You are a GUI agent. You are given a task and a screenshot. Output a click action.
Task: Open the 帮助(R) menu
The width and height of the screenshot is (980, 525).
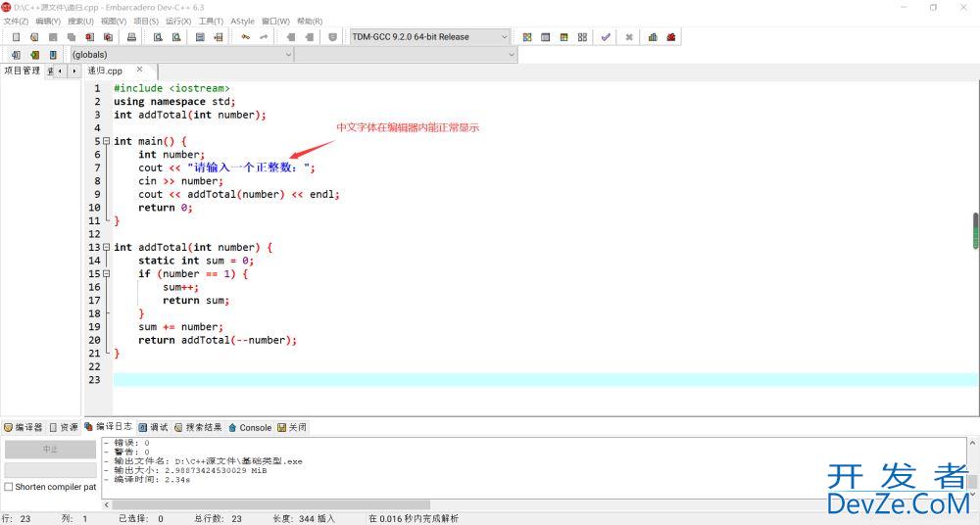[x=310, y=22]
